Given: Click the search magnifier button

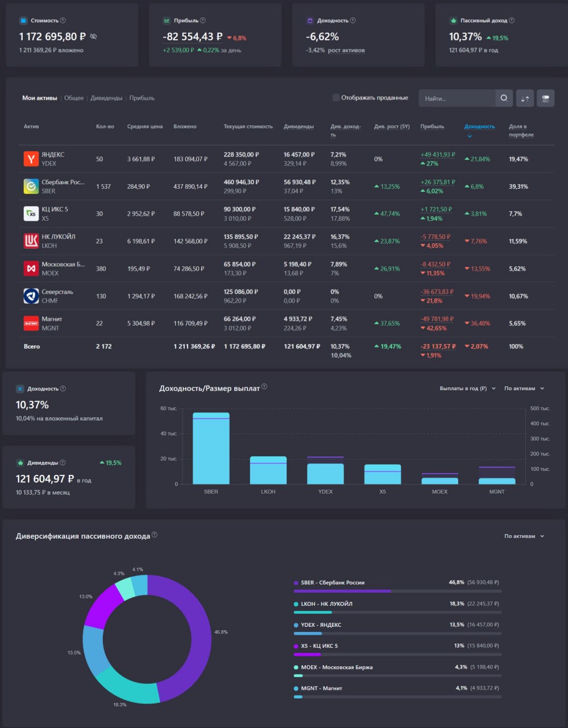Looking at the screenshot, I should coord(504,98).
